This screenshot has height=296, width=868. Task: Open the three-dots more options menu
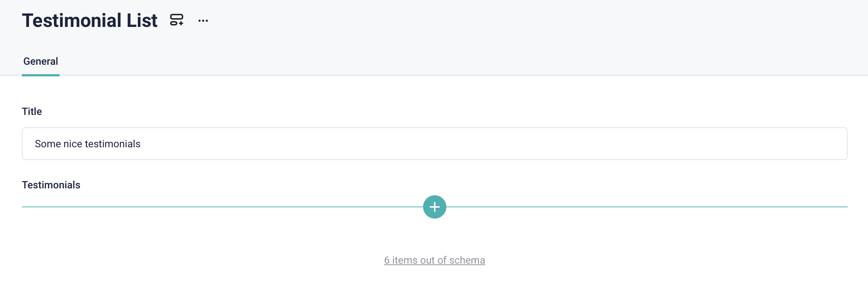203,21
